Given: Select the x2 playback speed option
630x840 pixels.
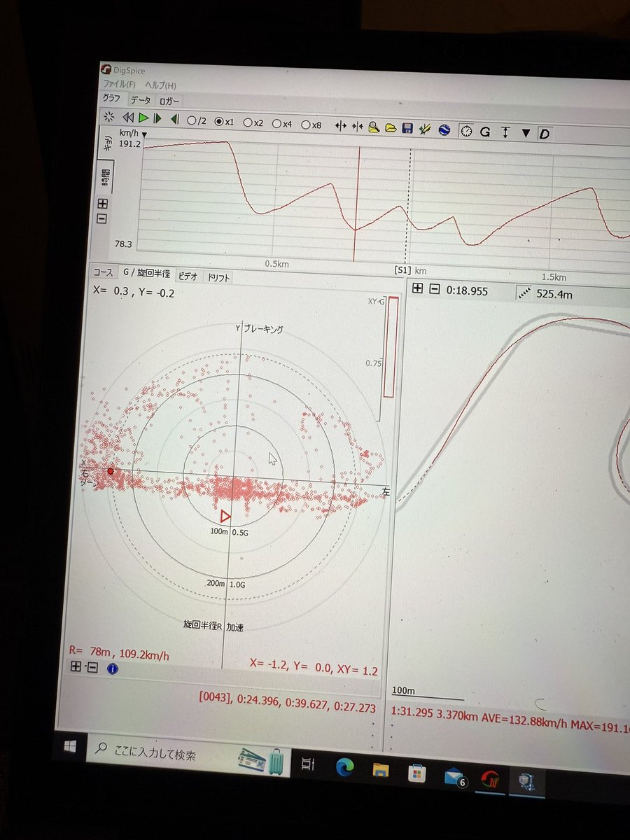Looking at the screenshot, I should click(253, 122).
